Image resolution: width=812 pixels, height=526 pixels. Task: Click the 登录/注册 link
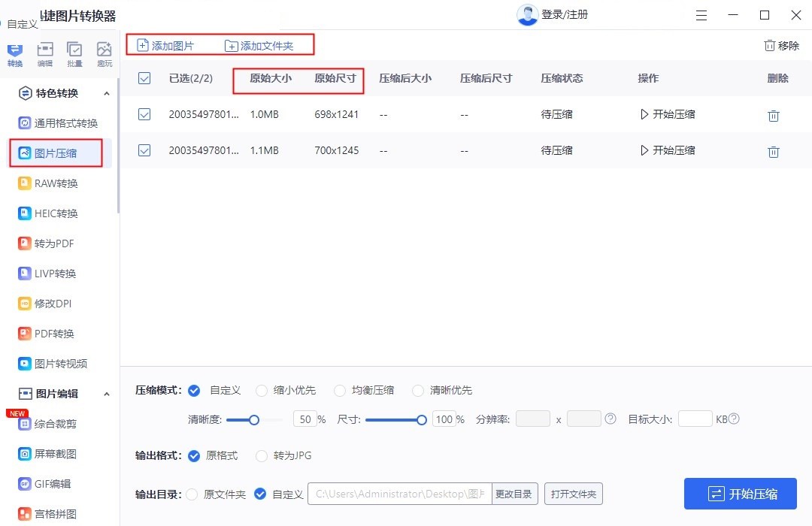click(x=565, y=14)
